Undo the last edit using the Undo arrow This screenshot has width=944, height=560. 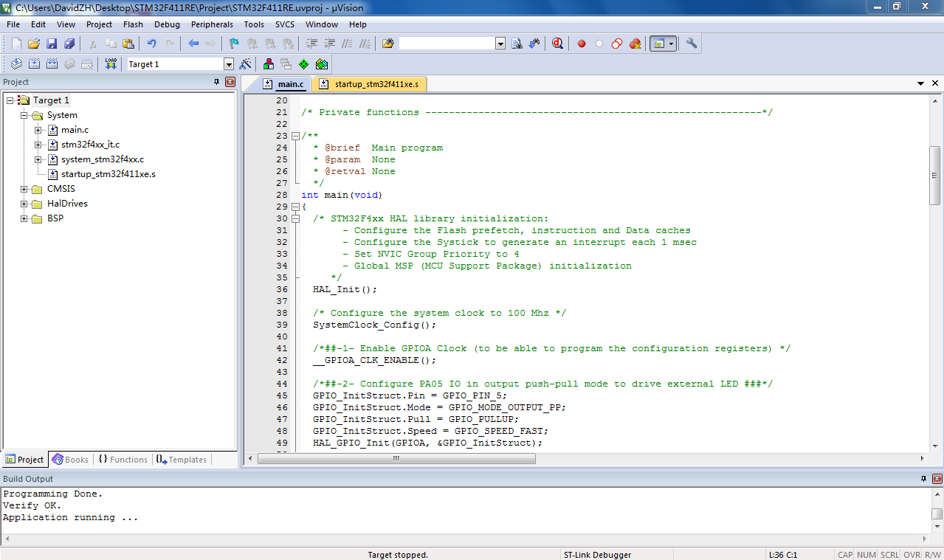[x=151, y=44]
